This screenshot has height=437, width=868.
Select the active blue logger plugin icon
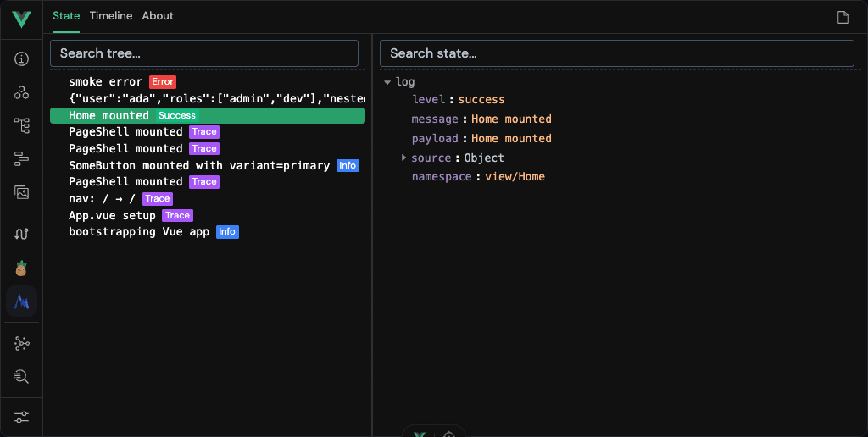21,301
